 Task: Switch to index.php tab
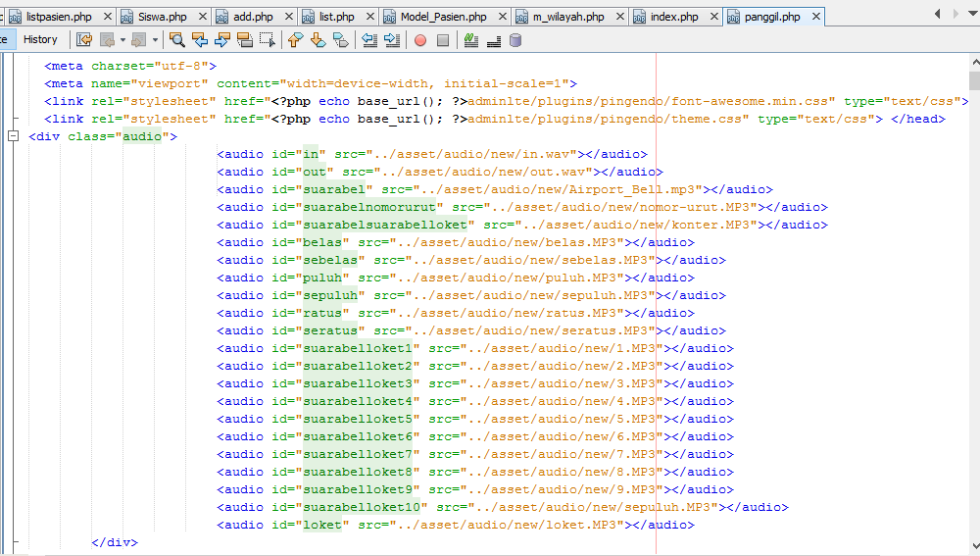(x=674, y=17)
